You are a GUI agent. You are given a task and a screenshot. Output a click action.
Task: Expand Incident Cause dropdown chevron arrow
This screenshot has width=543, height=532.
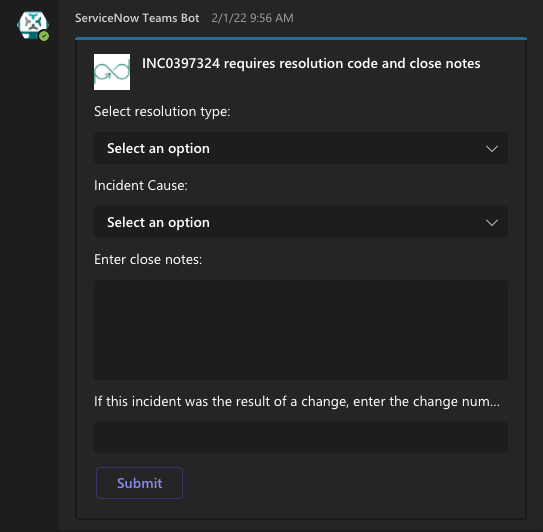coord(492,222)
